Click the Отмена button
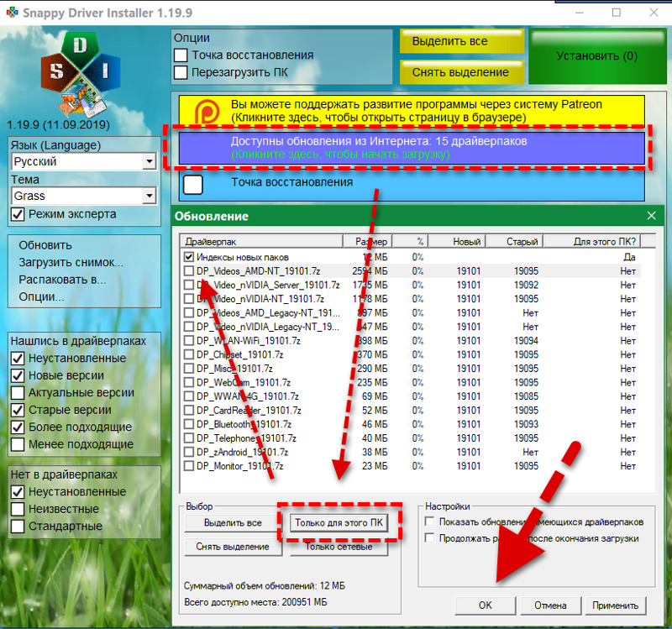 click(x=550, y=605)
